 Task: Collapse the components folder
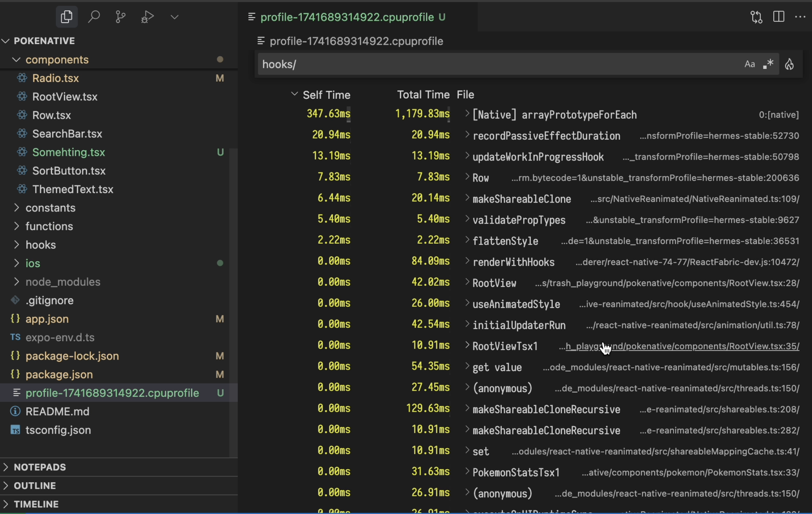[x=57, y=60]
